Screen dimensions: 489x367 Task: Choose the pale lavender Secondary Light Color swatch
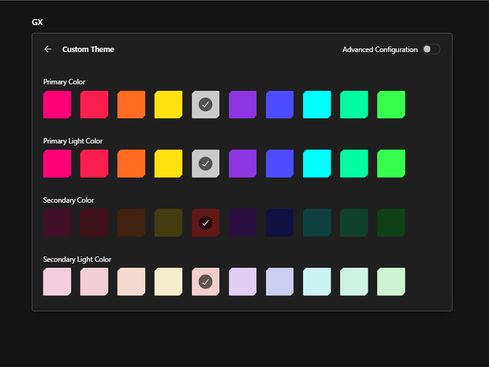click(243, 282)
